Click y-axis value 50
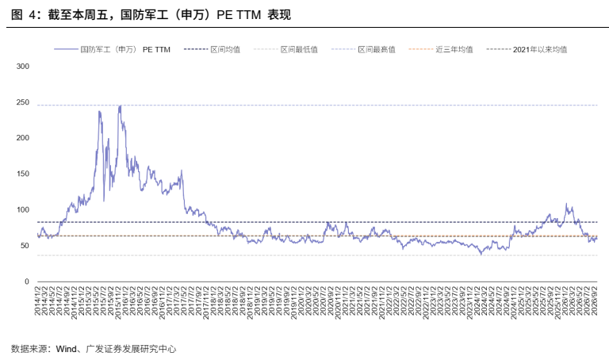This screenshot has width=609, height=364. [25, 246]
